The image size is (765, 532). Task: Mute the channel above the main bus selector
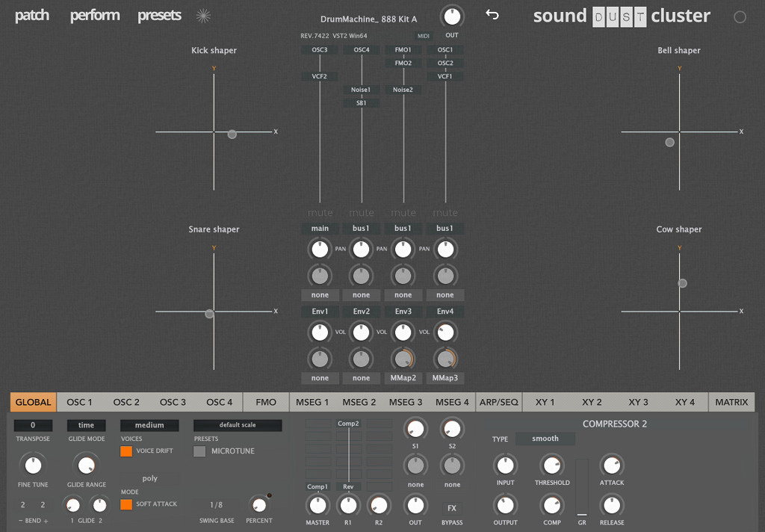pyautogui.click(x=320, y=213)
